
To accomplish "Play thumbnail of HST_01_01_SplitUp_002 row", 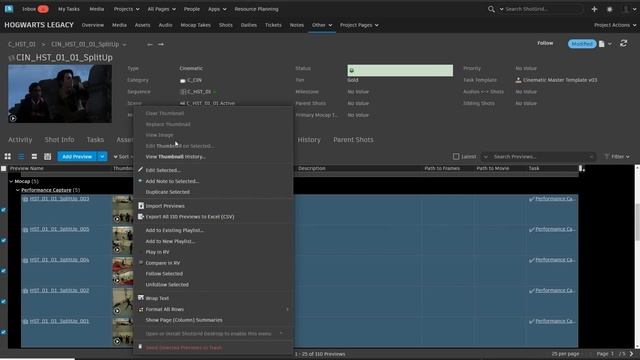I will tap(117, 311).
